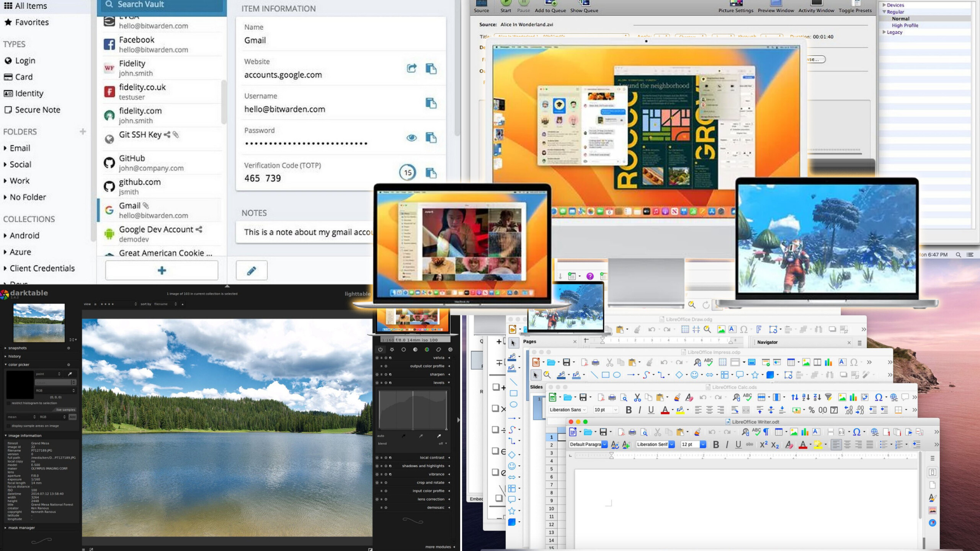Select Favorites in Bitwarden sidebar
Image resolution: width=980 pixels, height=551 pixels.
pyautogui.click(x=26, y=22)
